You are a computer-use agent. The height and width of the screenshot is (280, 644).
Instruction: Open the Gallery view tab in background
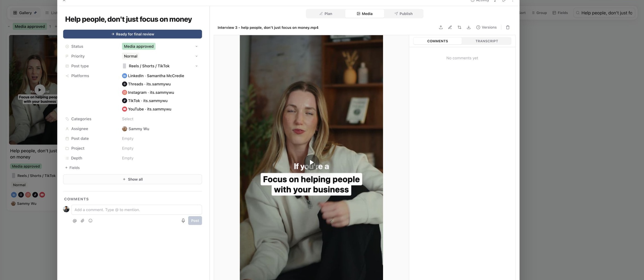coord(25,13)
